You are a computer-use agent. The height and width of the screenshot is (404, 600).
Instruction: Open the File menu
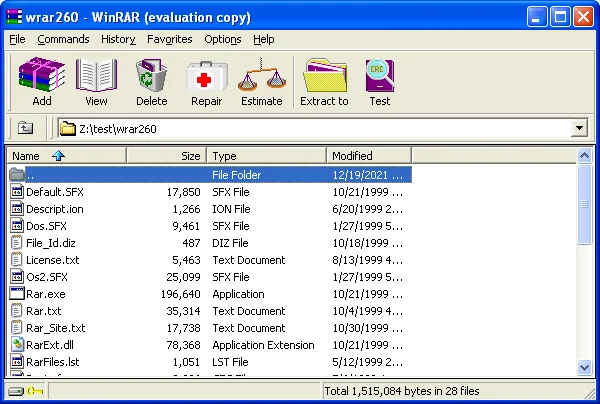(17, 39)
